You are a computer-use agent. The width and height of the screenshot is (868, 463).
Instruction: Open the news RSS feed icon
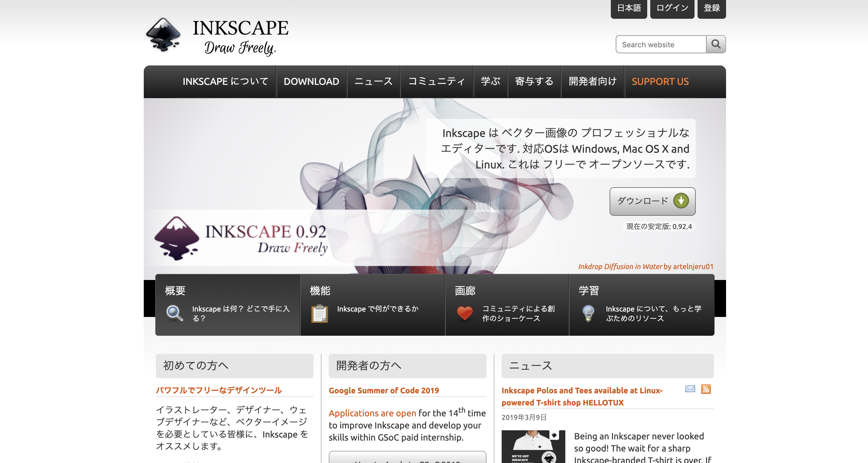click(706, 389)
